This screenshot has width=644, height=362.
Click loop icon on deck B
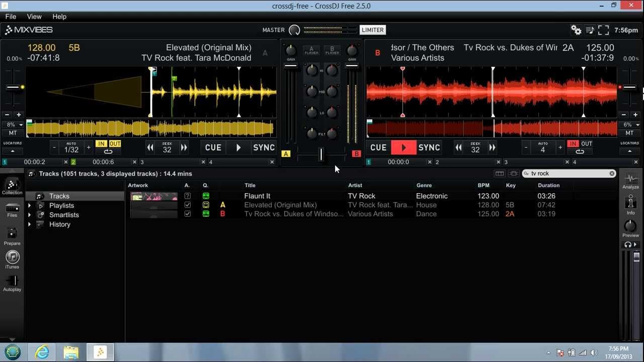point(580,151)
